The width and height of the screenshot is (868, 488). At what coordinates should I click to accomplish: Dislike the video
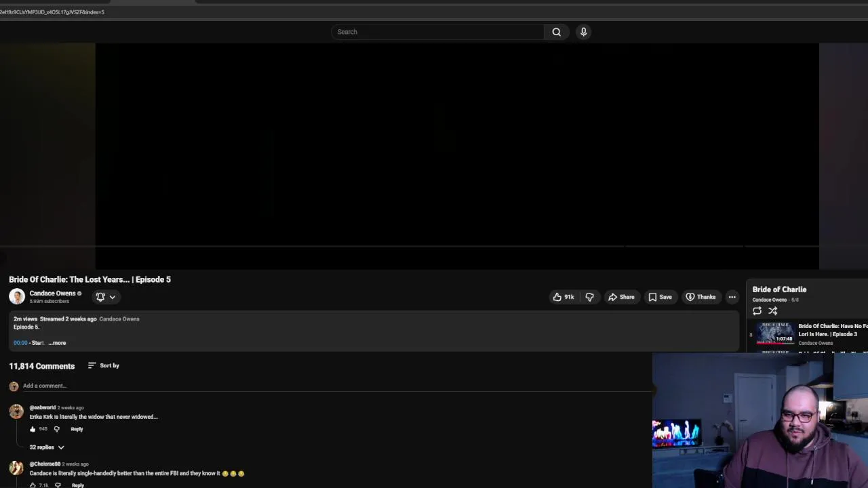pyautogui.click(x=589, y=297)
